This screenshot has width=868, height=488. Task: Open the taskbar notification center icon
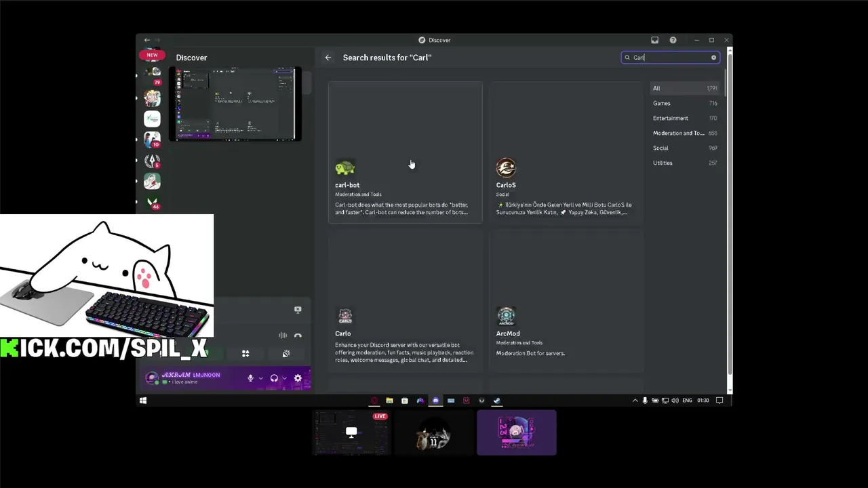[719, 401]
